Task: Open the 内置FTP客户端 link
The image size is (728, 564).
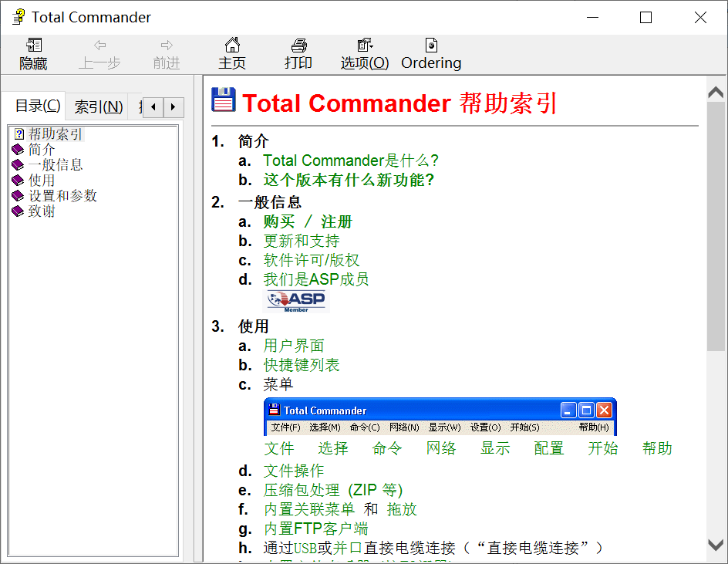Action: (x=315, y=529)
